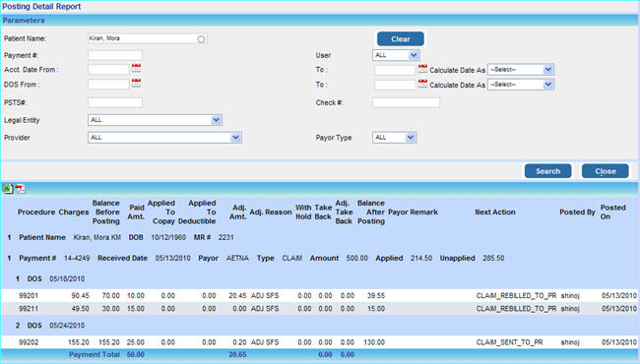Focus the Check # text field
Image resolution: width=640 pixels, height=364 pixels.
click(406, 102)
